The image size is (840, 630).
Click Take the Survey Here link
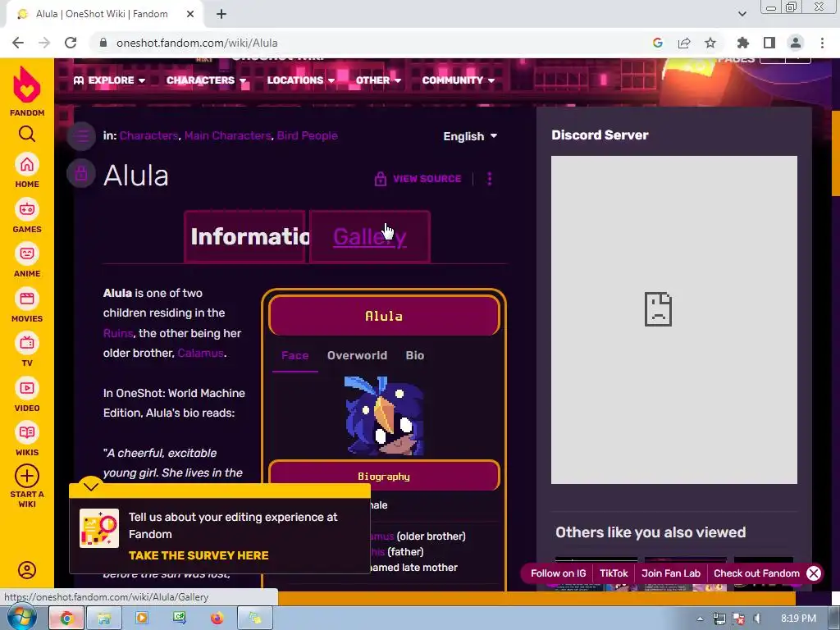pyautogui.click(x=199, y=555)
